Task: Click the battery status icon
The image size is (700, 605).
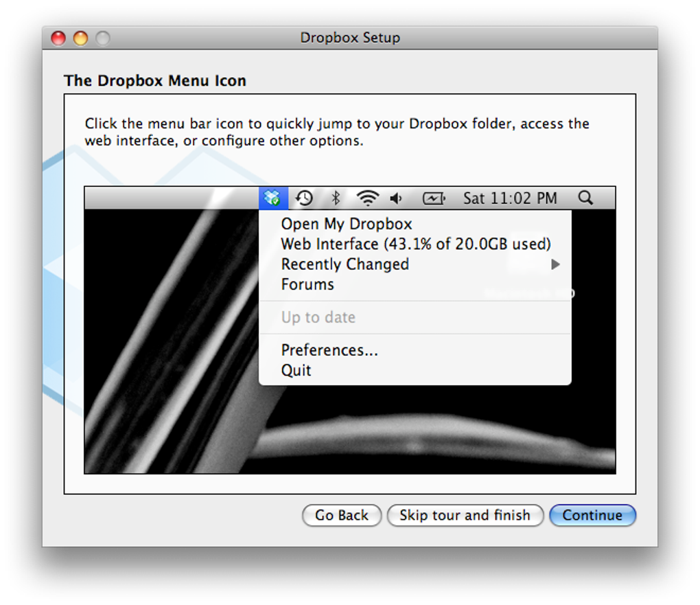Action: [x=434, y=198]
